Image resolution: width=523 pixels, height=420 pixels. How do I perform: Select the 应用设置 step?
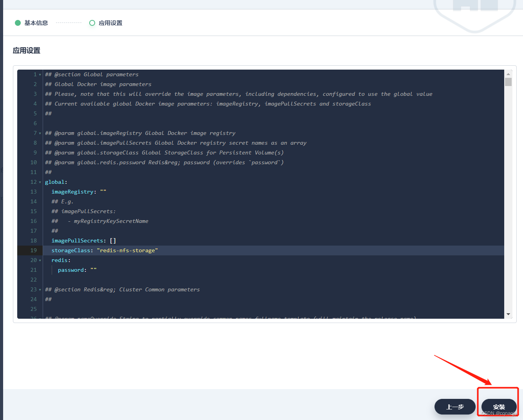110,23
